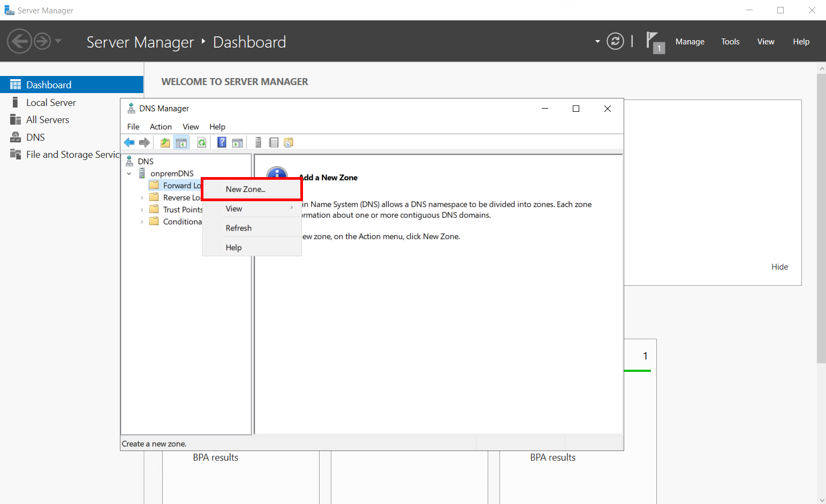Click the left BPA results link
This screenshot has width=826, height=504.
pos(216,457)
